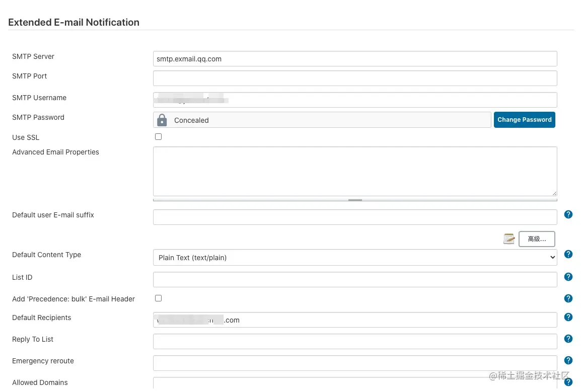
Task: Open help for Emergency reroute
Action: pyautogui.click(x=568, y=360)
